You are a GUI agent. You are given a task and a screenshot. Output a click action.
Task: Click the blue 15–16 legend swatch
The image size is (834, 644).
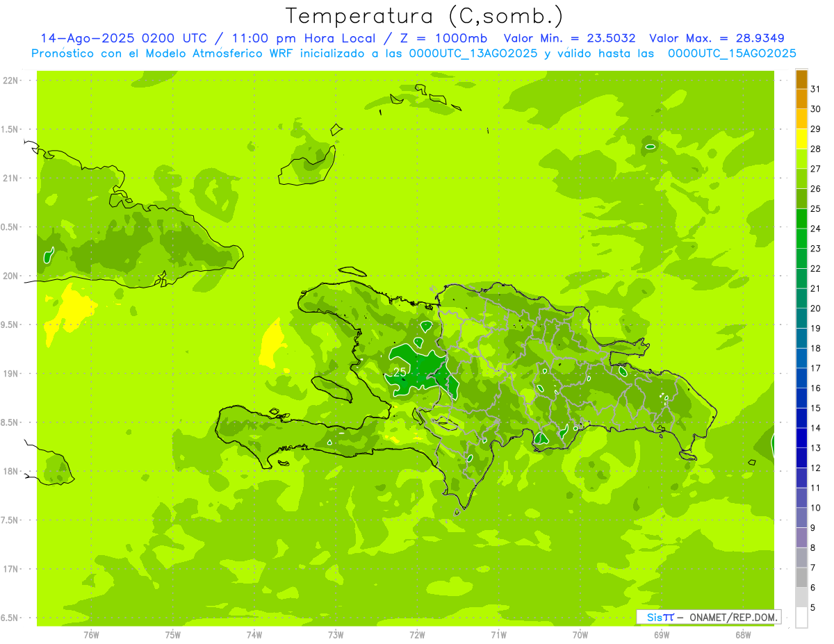pos(801,399)
